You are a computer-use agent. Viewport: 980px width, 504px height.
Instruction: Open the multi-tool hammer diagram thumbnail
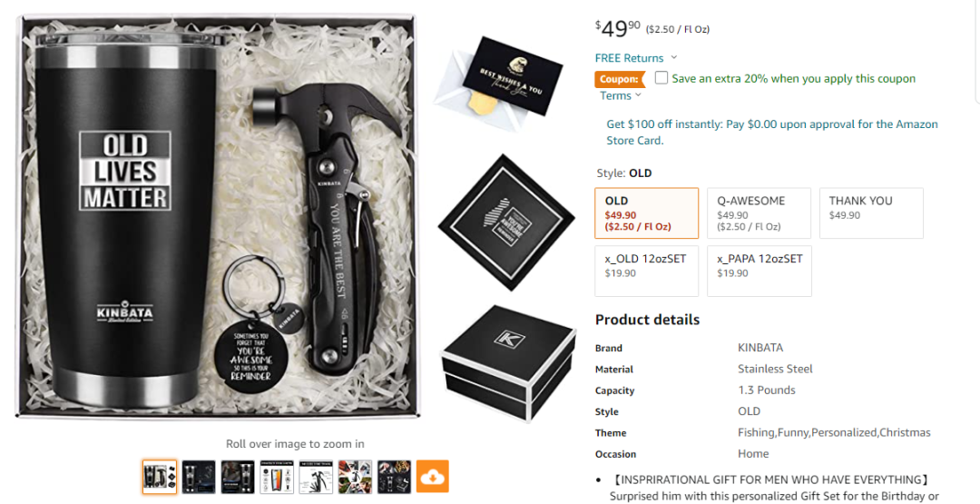[x=316, y=477]
